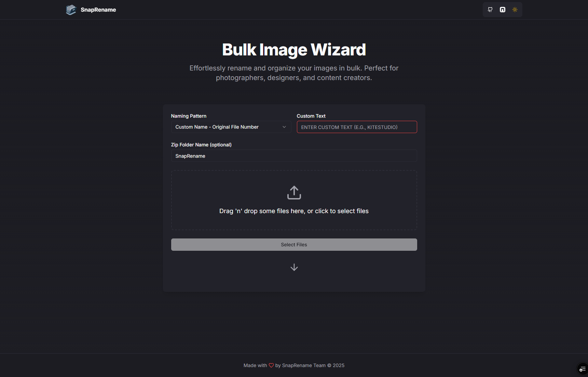Click the Zip Folder Name input field
Image resolution: width=588 pixels, height=377 pixels.
point(294,156)
